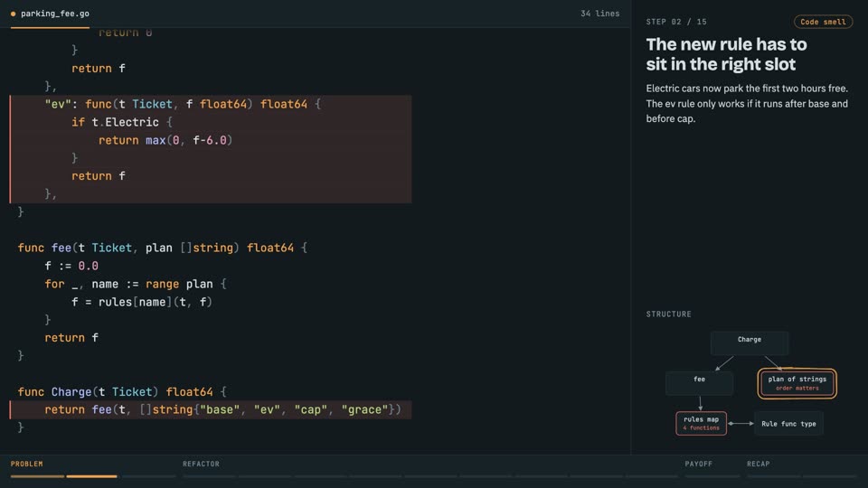868x488 pixels.
Task: Click the bright orange current-step progress segment
Action: click(92, 476)
